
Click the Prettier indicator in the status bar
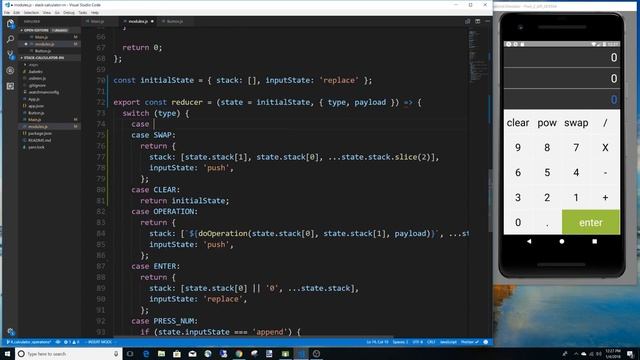click(x=470, y=342)
